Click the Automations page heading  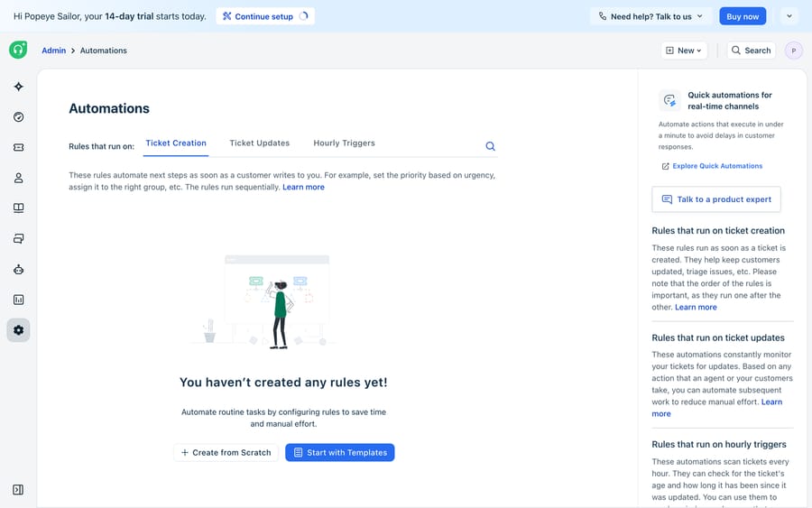tap(109, 108)
